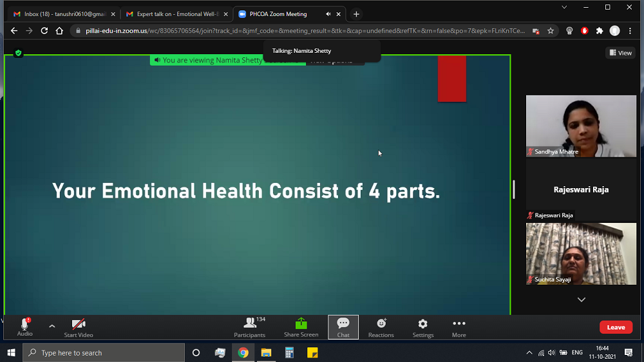This screenshot has height=362, width=644.
Task: Click the Windows taskbar search box
Action: pos(103,353)
